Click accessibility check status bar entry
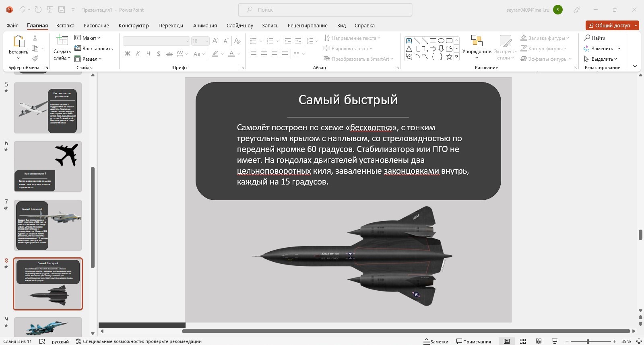The image size is (644, 345). click(138, 341)
